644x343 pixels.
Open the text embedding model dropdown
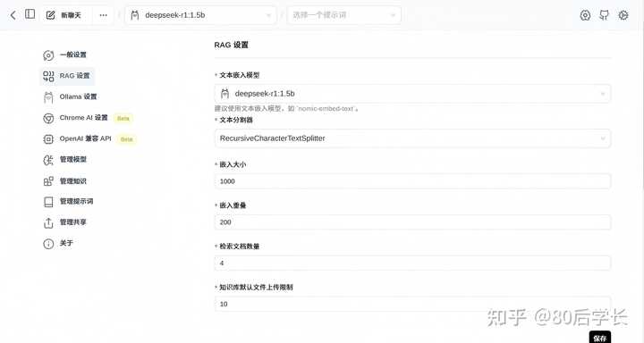(x=412, y=94)
